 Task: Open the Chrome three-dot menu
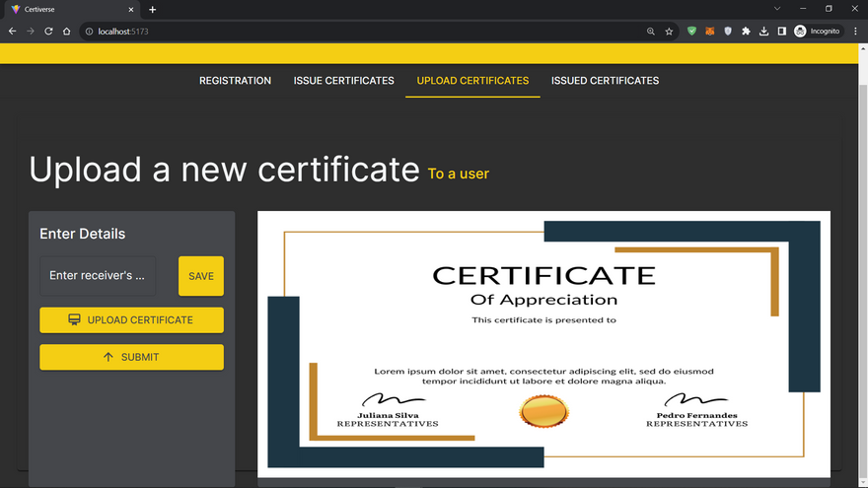click(855, 32)
